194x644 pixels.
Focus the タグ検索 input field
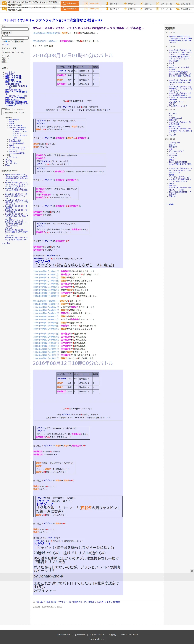(15, 38)
